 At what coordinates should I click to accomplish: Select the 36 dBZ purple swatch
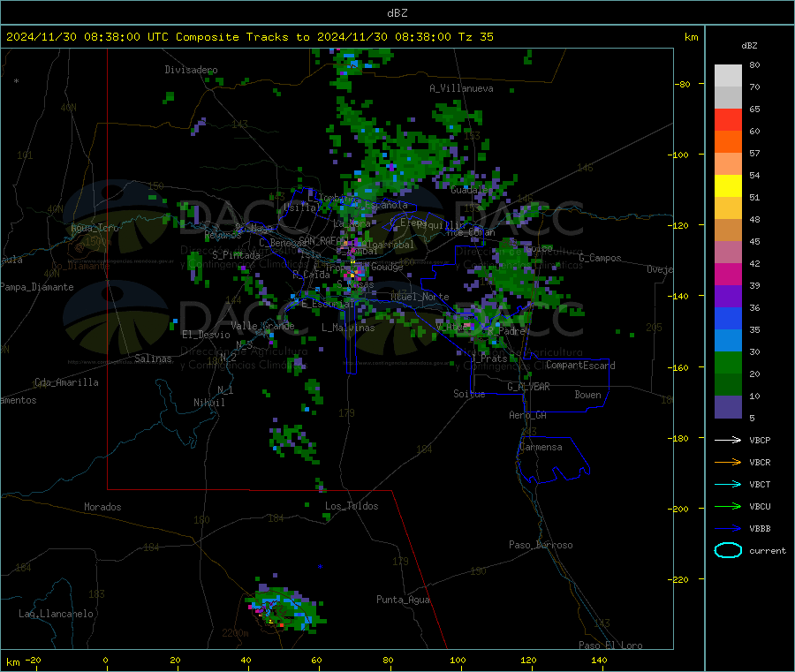pos(728,297)
